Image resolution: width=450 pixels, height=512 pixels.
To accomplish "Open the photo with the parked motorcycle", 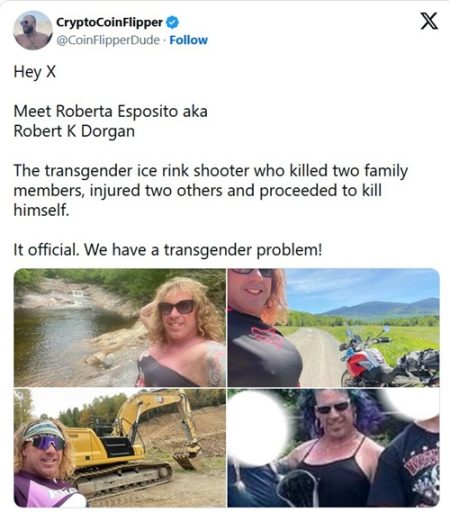I will [x=333, y=327].
